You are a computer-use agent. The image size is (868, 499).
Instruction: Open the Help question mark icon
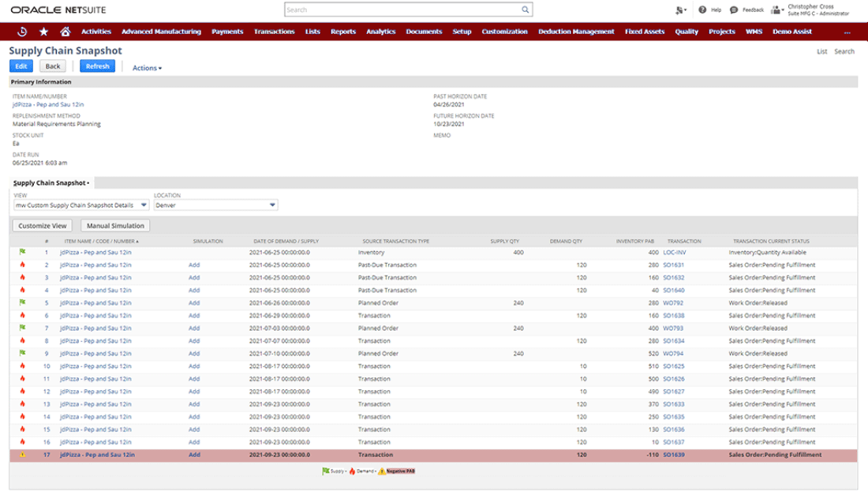pyautogui.click(x=702, y=10)
